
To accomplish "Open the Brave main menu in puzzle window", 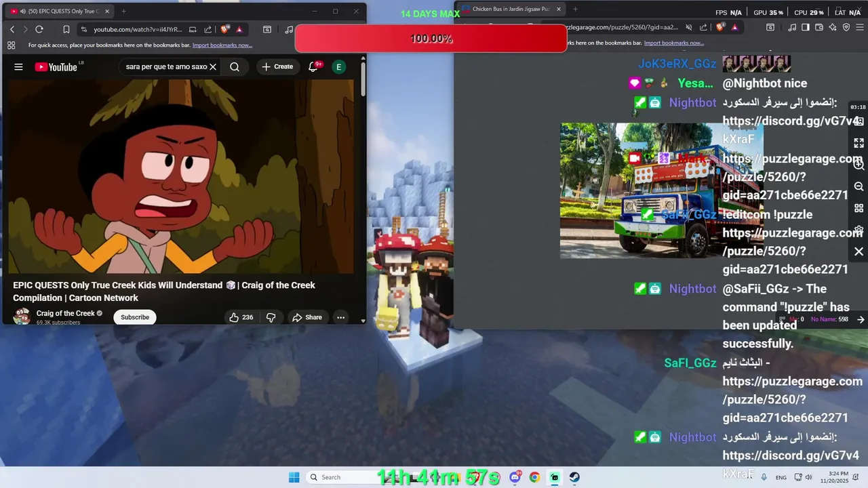I will [x=860, y=27].
